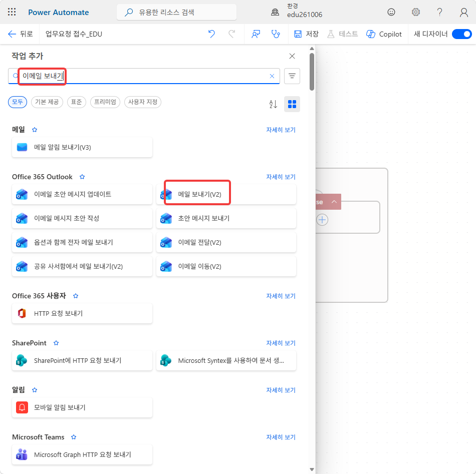Save the flow with 저장
Screen dimensions: 476x474
pyautogui.click(x=306, y=34)
